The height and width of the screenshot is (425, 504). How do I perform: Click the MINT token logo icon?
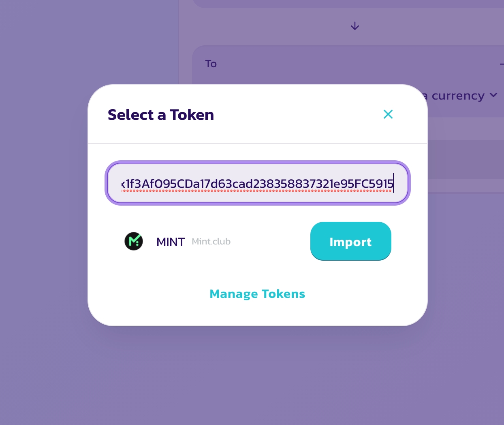click(134, 242)
